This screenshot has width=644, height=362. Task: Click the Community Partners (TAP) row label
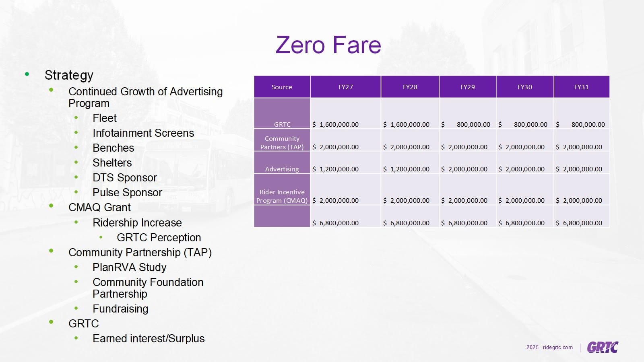pyautogui.click(x=282, y=143)
